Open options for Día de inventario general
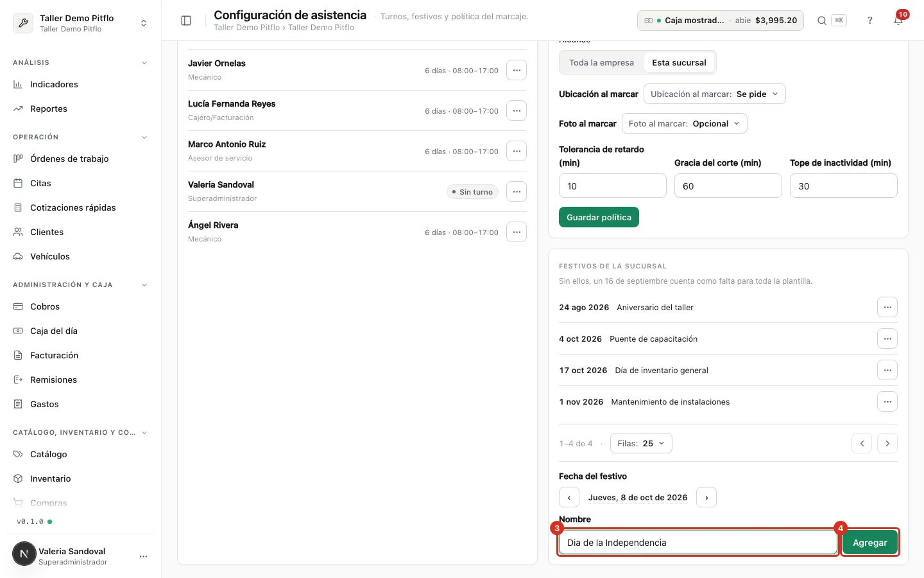Screen dimensions: 924x578 [x=887, y=370]
